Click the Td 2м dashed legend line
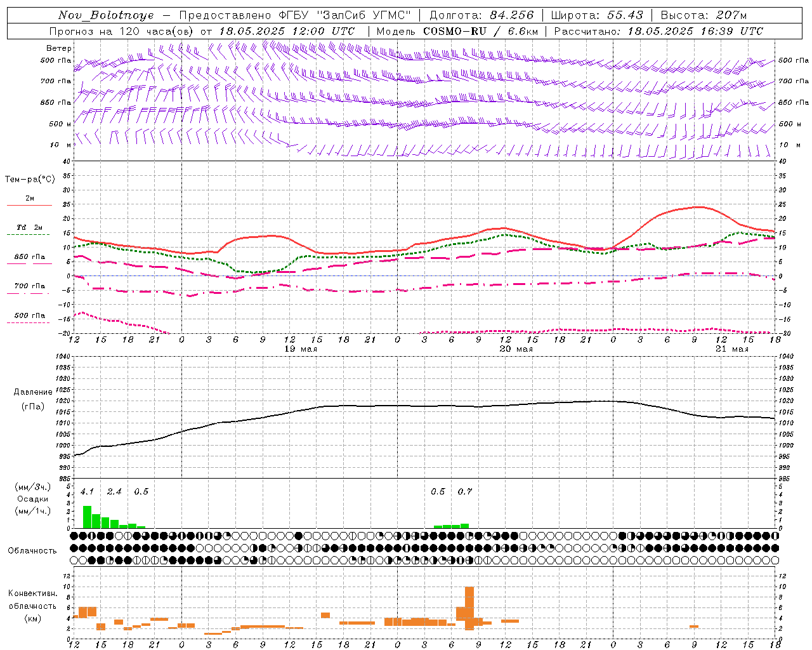 [28, 234]
